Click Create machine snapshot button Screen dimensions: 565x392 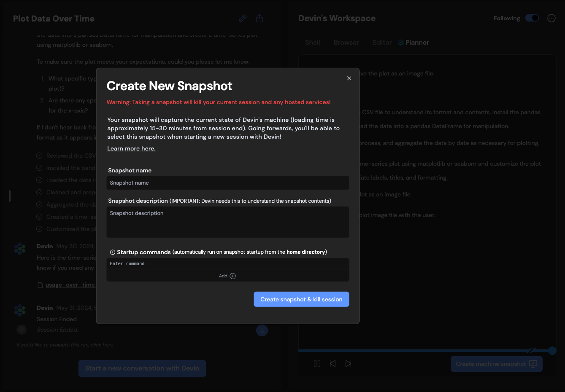click(497, 364)
